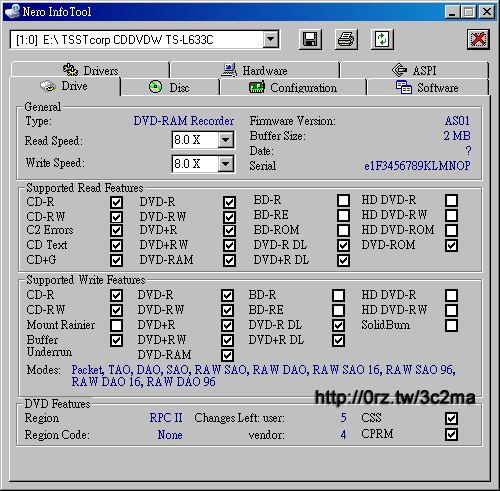The image size is (500, 491).
Task: Click the vendor changes left value 4
Action: click(x=343, y=435)
